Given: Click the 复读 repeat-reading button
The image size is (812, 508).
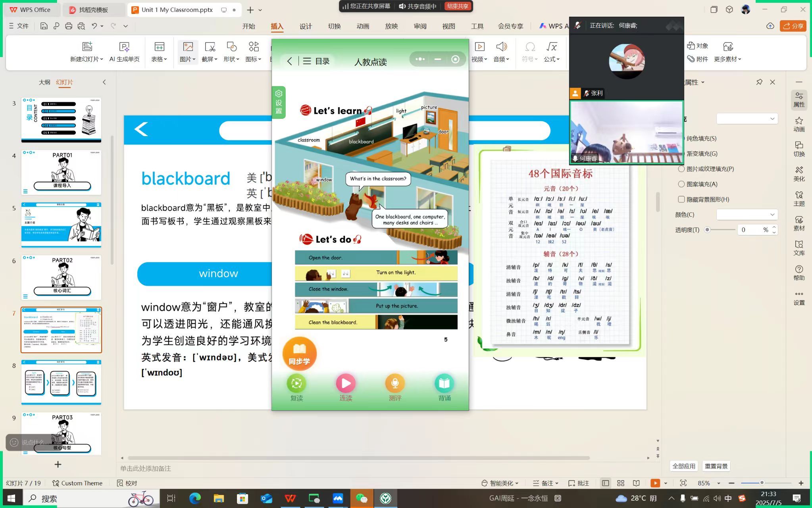Looking at the screenshot, I should (x=296, y=383).
